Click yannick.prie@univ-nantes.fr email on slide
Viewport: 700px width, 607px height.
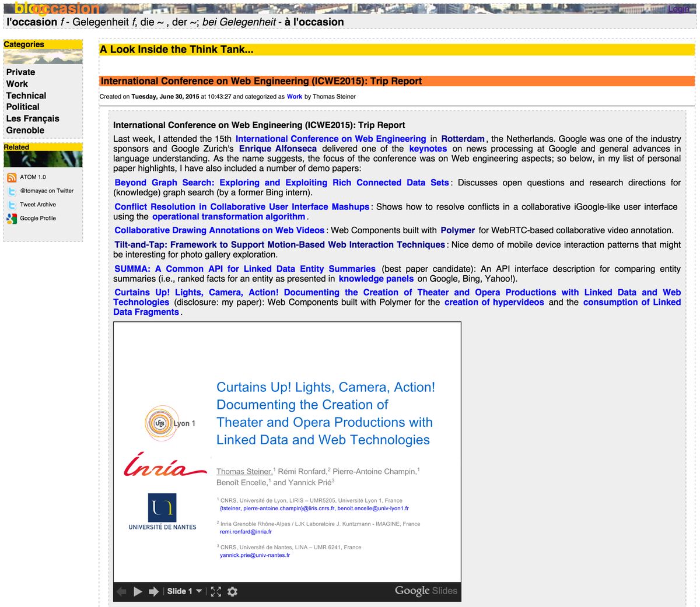255,555
